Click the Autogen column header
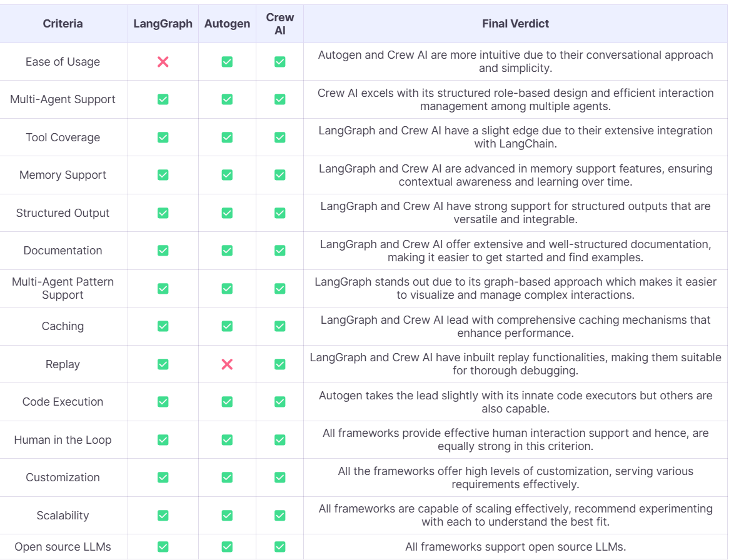This screenshot has width=729, height=560. 227,24
